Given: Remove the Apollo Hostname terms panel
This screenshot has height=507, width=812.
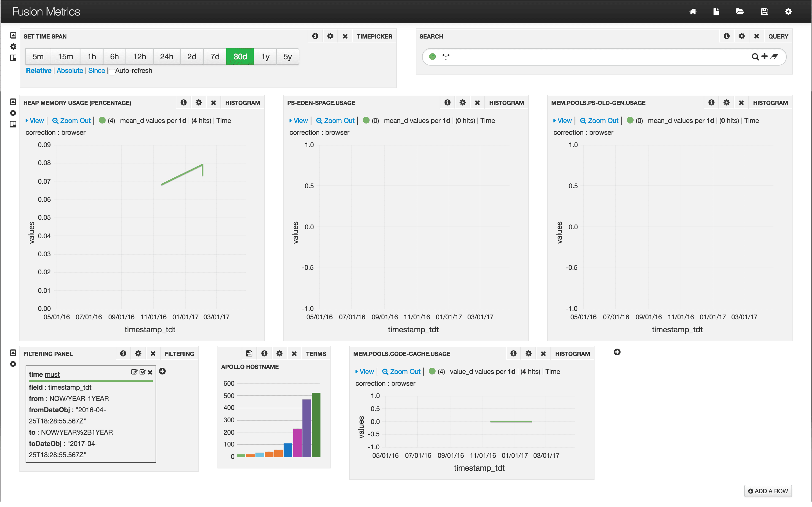Looking at the screenshot, I should pos(294,354).
